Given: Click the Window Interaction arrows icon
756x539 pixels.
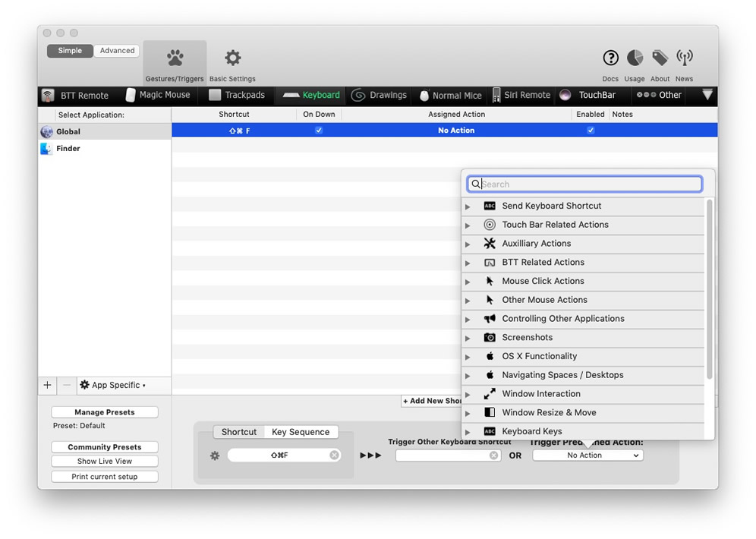Looking at the screenshot, I should (490, 394).
